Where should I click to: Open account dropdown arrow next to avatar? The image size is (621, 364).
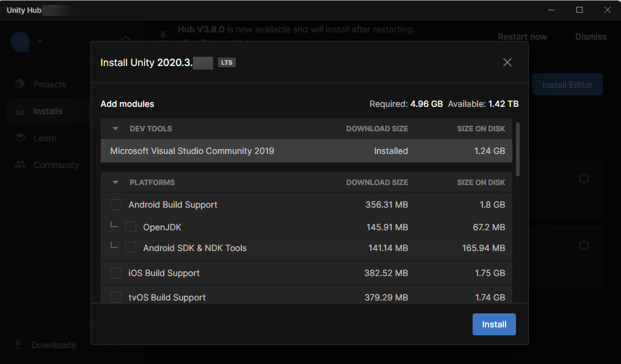click(40, 42)
